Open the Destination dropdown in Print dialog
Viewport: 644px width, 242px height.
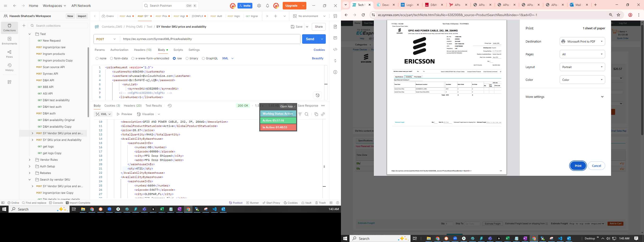tap(582, 41)
